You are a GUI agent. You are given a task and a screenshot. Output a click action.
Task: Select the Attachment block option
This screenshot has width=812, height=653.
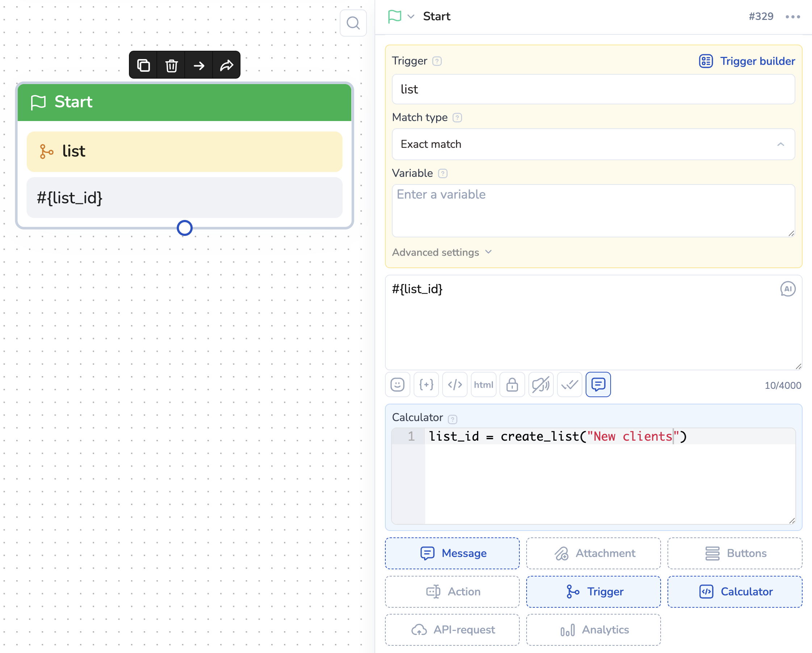point(593,553)
